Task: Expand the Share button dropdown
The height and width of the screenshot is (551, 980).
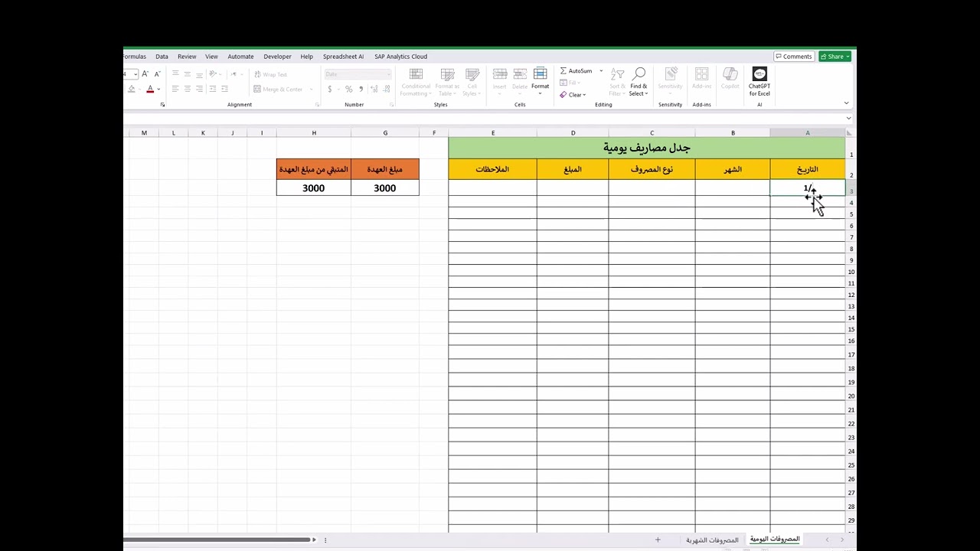Action: (848, 56)
